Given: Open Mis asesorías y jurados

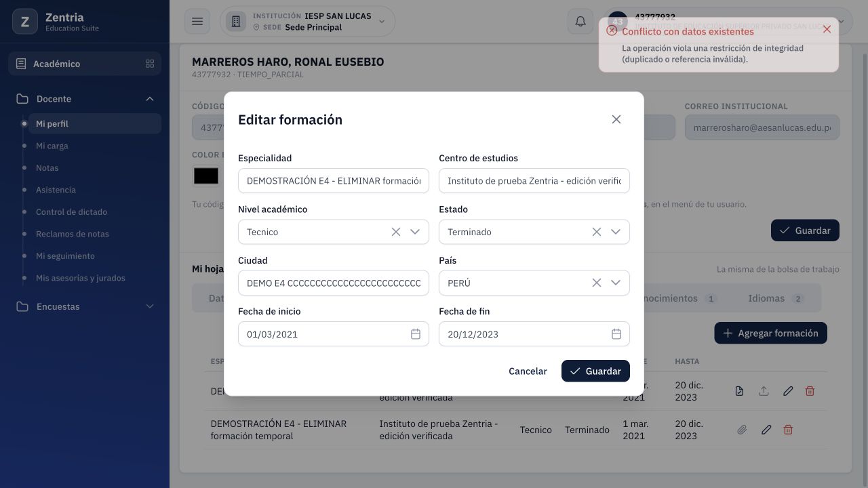Looking at the screenshot, I should (x=81, y=278).
